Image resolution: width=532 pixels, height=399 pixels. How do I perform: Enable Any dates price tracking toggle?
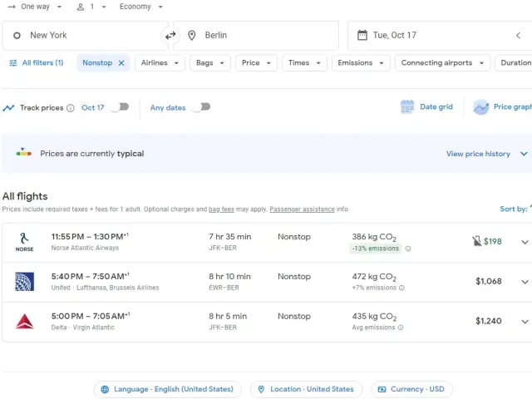(x=201, y=107)
